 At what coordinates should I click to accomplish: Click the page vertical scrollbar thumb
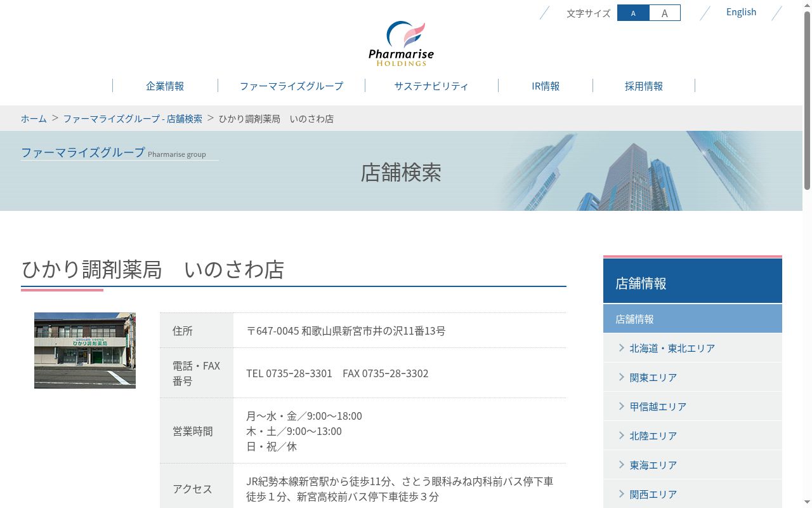807,100
